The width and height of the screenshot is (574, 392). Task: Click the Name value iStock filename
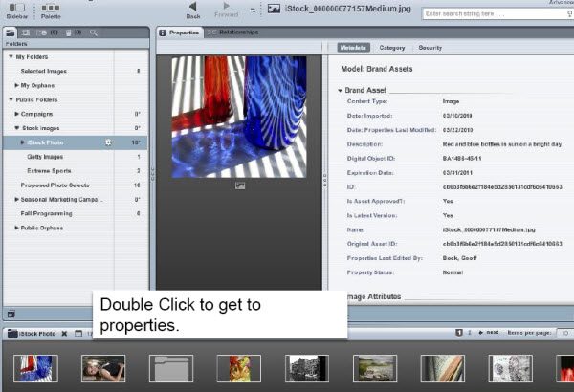pos(489,229)
